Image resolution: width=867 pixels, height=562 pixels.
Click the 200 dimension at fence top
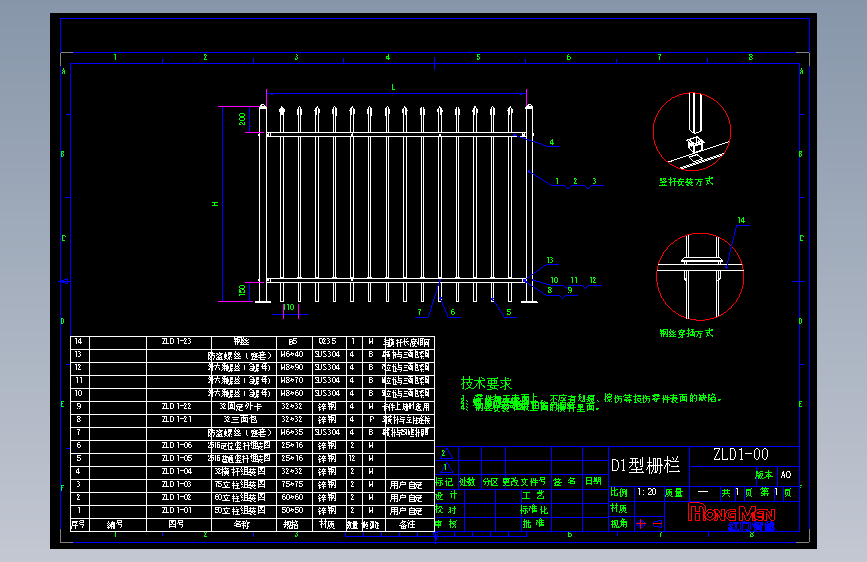pos(242,119)
